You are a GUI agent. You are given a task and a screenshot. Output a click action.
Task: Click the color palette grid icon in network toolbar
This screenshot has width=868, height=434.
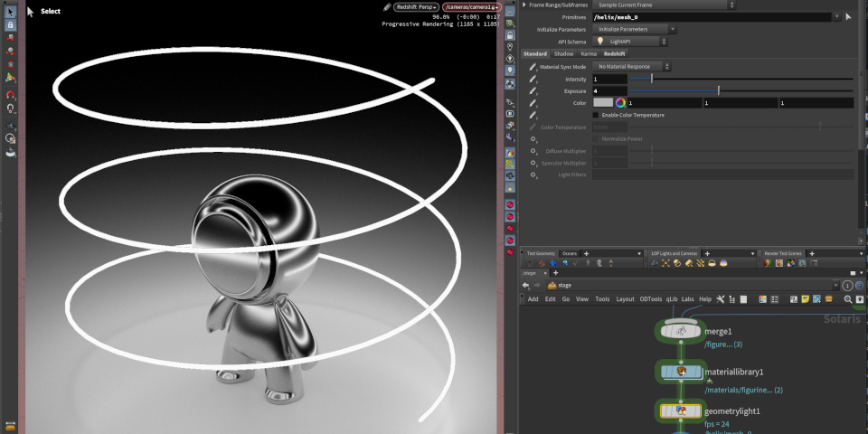[764, 299]
